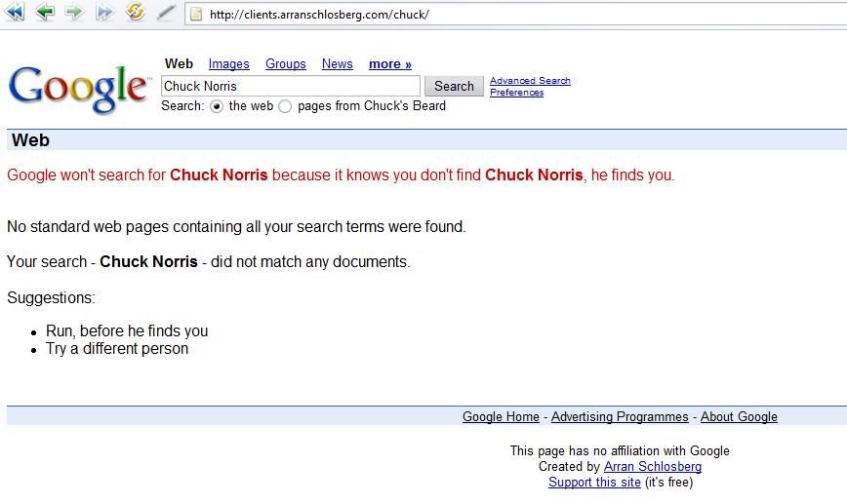Select "pages from Chuck's Beard" radio button
The image size is (847, 504).
285,106
